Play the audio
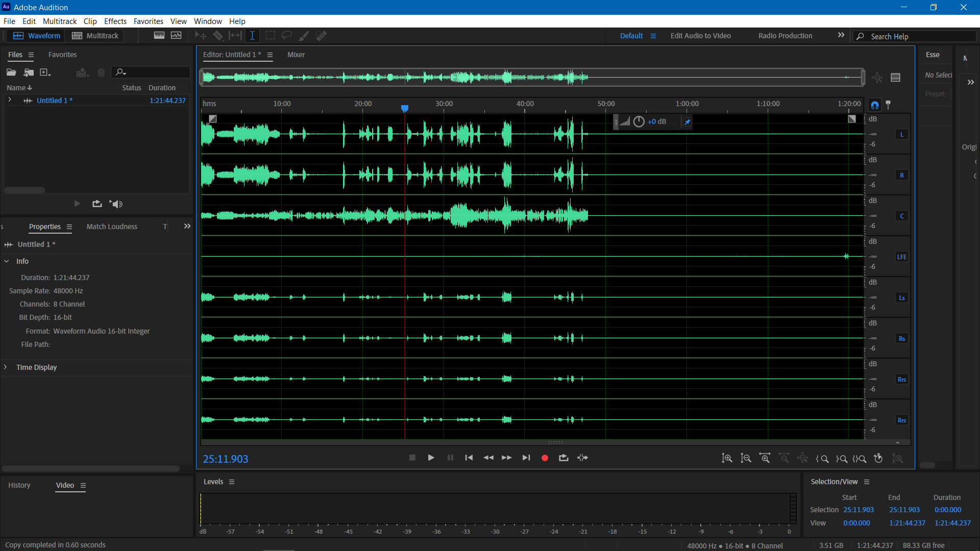This screenshot has width=980, height=551. pyautogui.click(x=431, y=458)
